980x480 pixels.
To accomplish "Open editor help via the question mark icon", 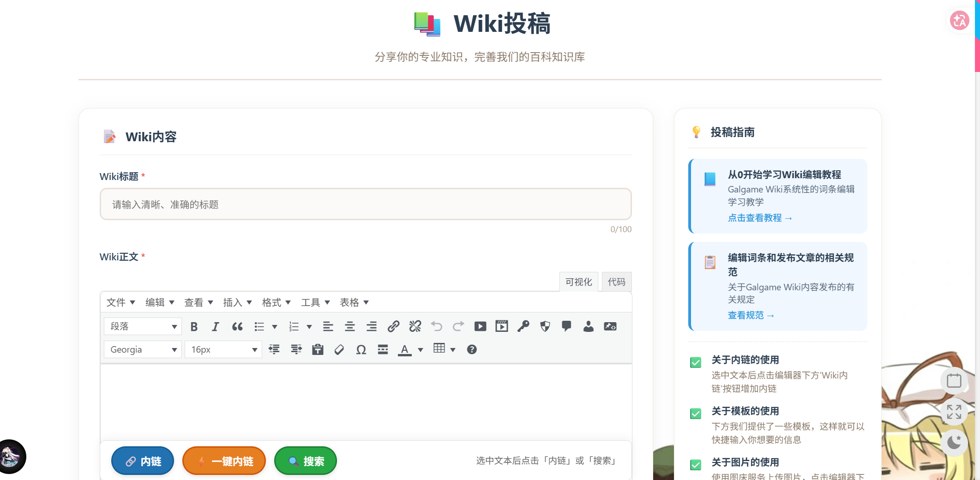I will (472, 350).
